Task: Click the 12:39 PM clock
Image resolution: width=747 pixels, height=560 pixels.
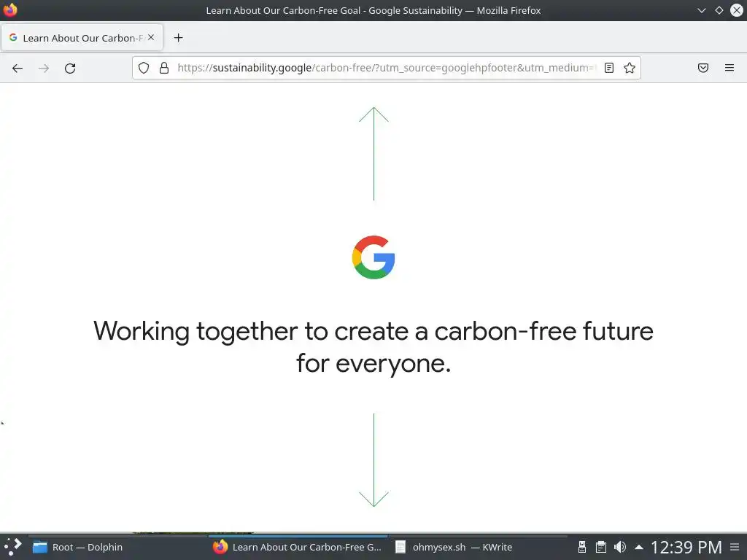Action: point(686,547)
